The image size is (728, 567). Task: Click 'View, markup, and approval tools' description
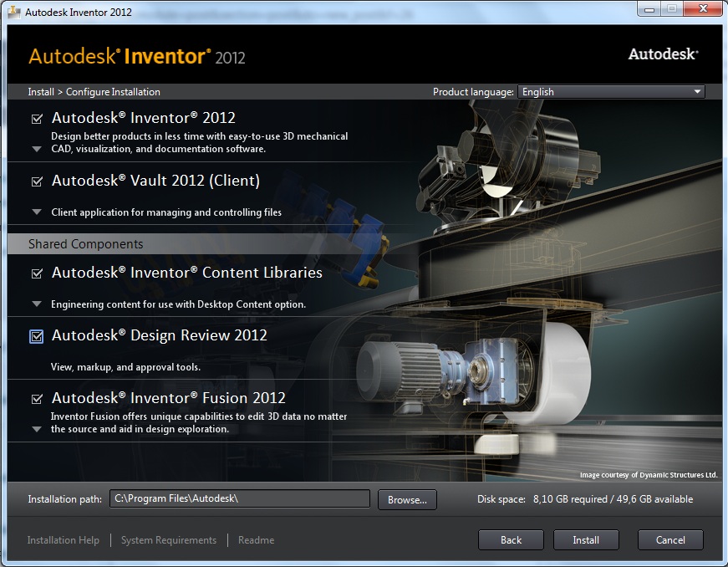(125, 367)
